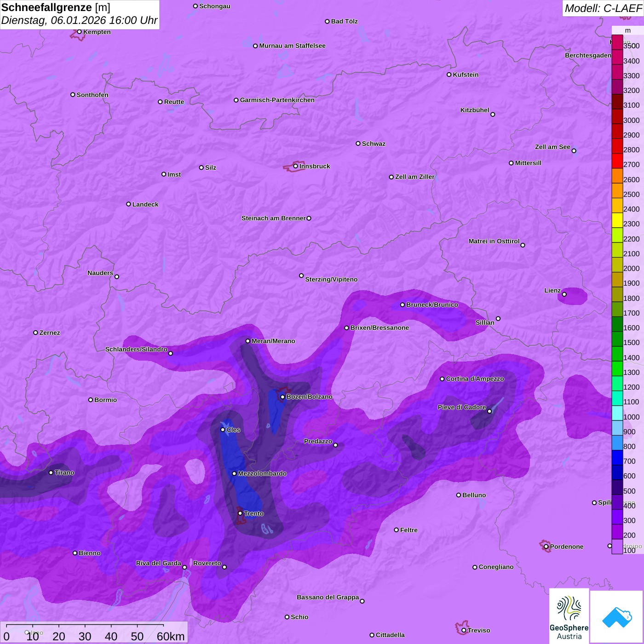Viewport: 644px width, 644px height.
Task: Click the Trento location marker
Action: (x=240, y=513)
